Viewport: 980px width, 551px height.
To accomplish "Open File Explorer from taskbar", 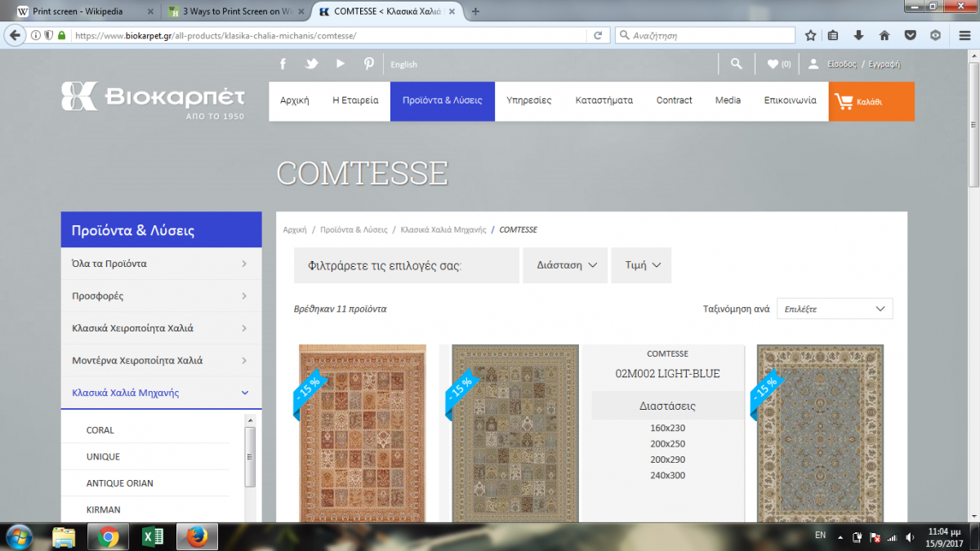I will coord(65,537).
